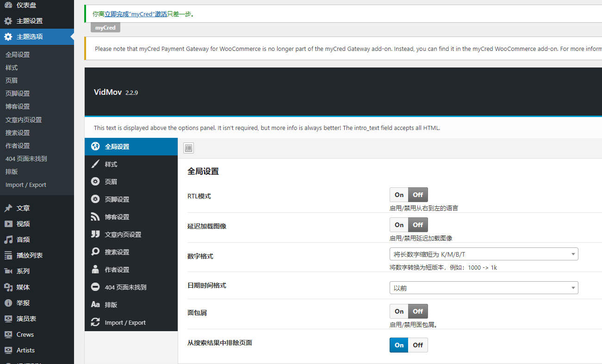Open the 日期时间格式 dropdown
The image size is (602, 364).
(484, 288)
